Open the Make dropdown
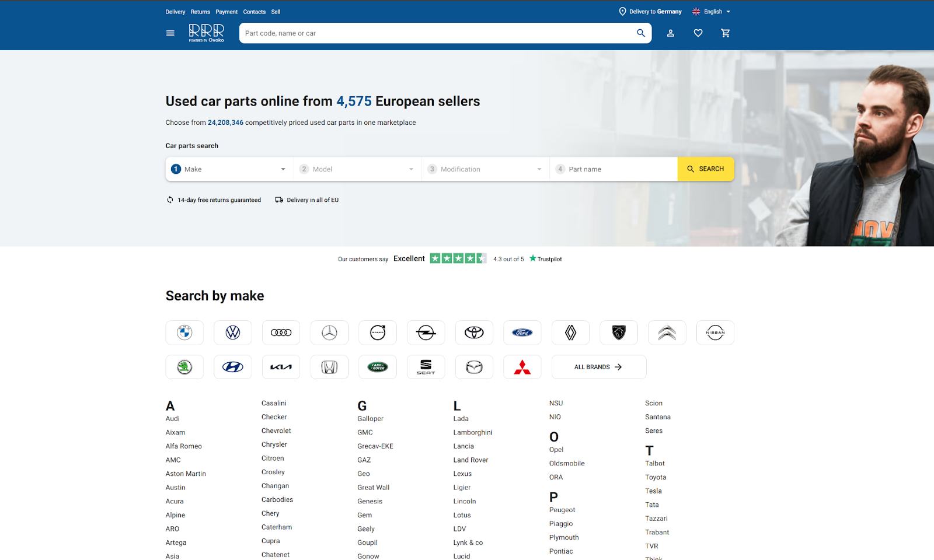Screen dimensions: 934x560 click(229, 169)
